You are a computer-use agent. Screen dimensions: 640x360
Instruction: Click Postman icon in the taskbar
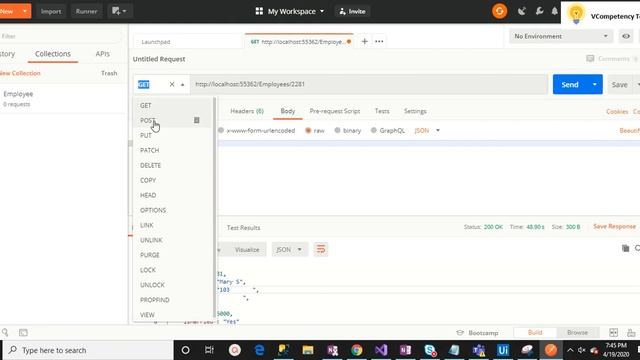551,350
